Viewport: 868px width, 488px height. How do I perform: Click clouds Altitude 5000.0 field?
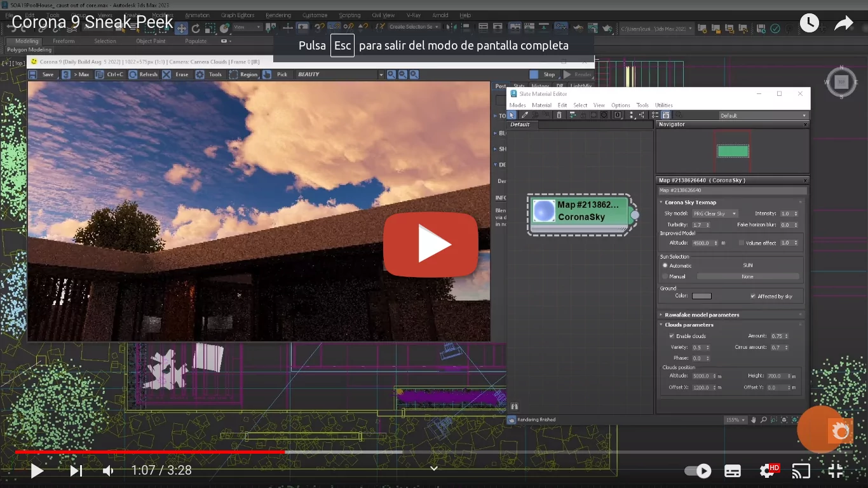point(703,376)
